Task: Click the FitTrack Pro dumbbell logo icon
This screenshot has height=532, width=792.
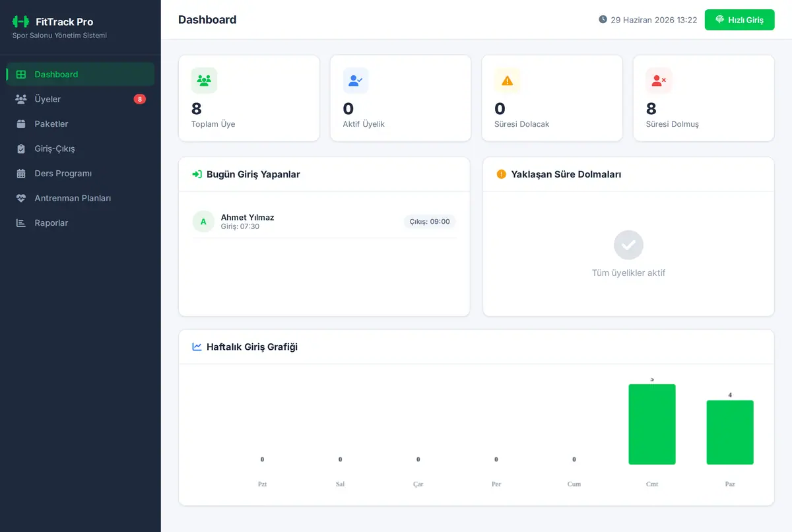Action: pos(21,22)
